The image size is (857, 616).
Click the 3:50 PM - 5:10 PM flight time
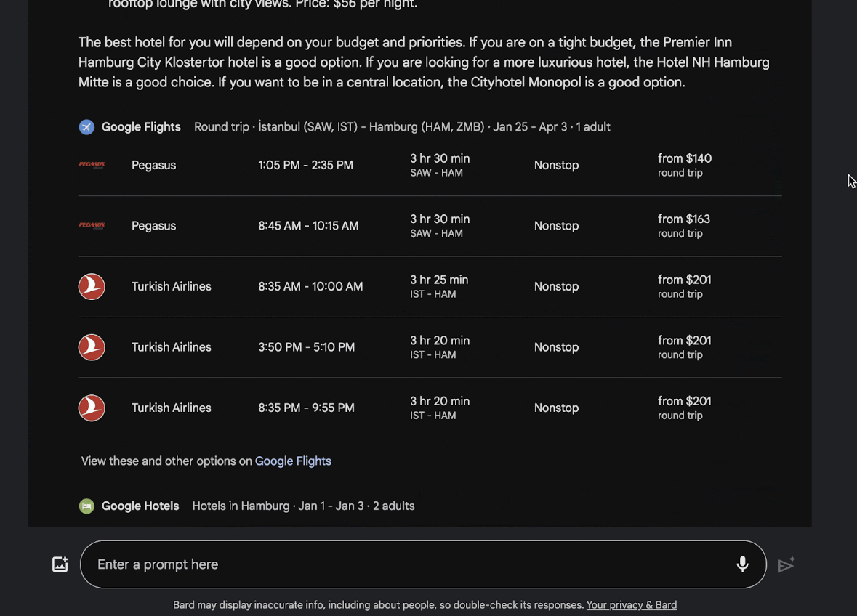[x=306, y=346]
